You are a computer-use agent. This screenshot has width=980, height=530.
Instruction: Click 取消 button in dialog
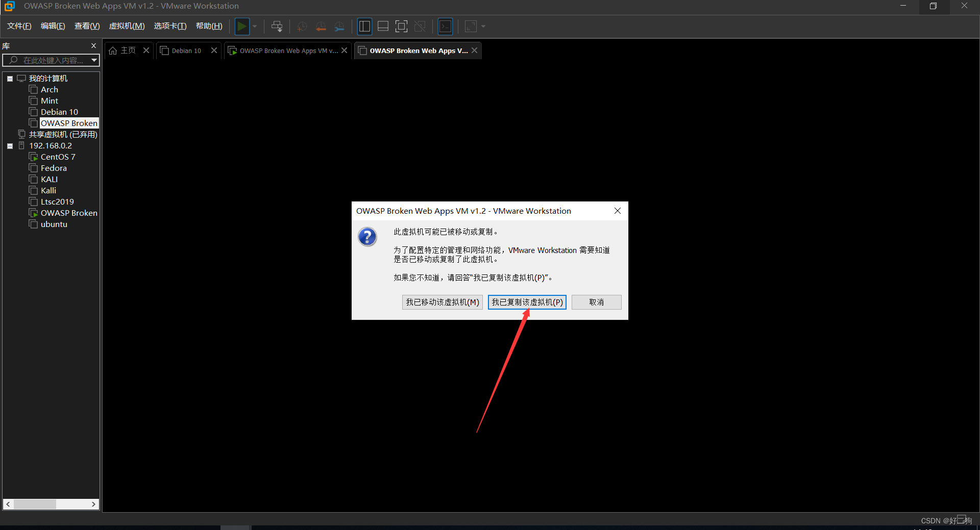coord(597,302)
